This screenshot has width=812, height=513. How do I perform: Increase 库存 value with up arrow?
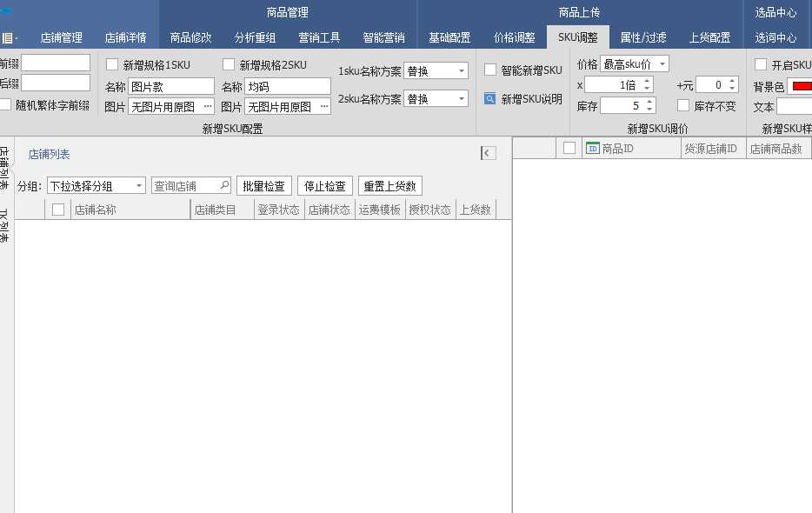click(649, 100)
